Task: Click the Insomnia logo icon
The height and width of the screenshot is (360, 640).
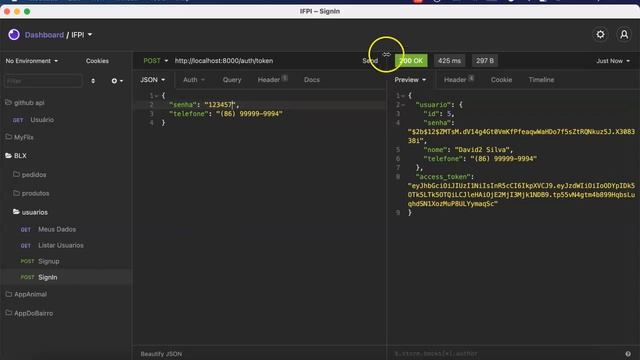Action: [14, 35]
